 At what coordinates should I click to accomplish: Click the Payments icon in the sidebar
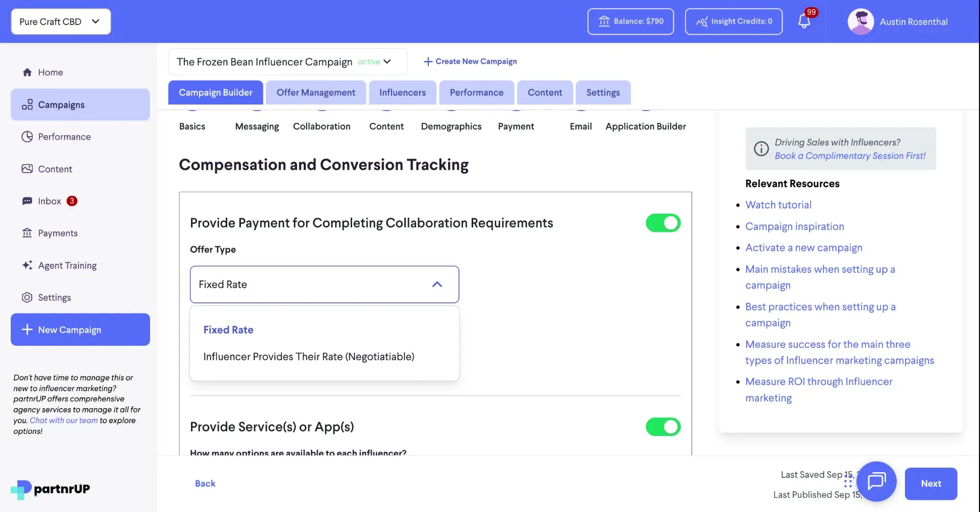tap(28, 233)
